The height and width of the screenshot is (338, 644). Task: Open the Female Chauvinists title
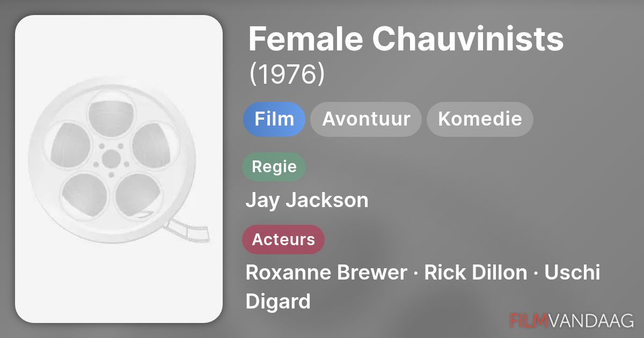tap(406, 39)
